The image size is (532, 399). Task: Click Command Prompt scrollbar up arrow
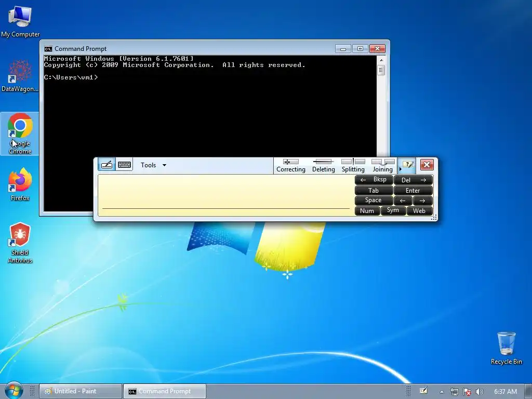[381, 60]
